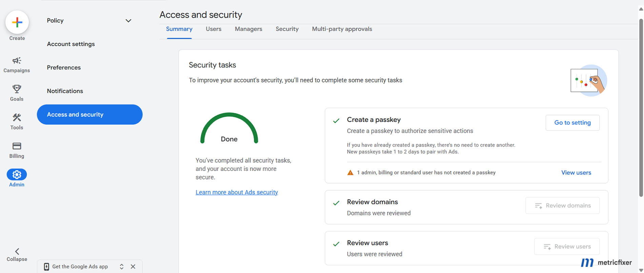The image size is (644, 273).
Task: Select the Admin gear icon
Action: tap(17, 174)
